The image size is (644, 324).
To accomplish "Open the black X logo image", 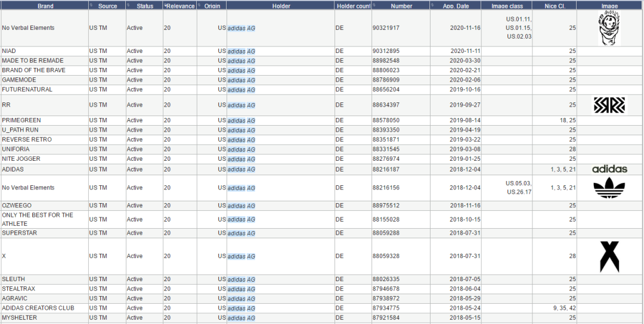I will (609, 257).
